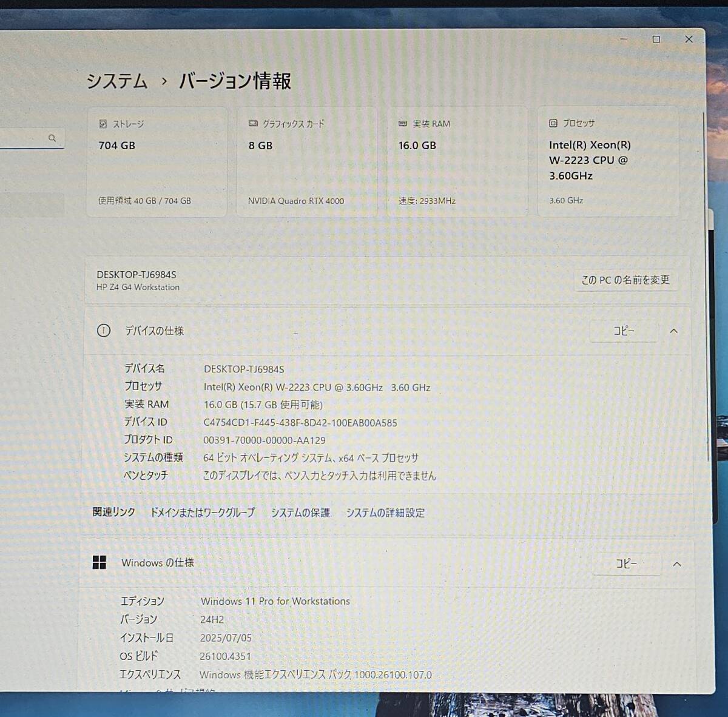Collapse the デバイスの仕様 section chevron
This screenshot has width=728, height=717.
[673, 331]
